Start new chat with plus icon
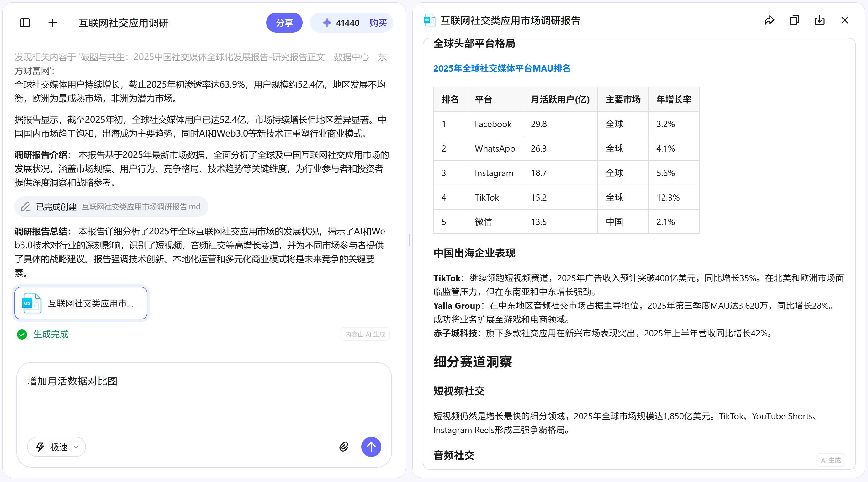The height and width of the screenshot is (482, 868). pyautogui.click(x=53, y=23)
